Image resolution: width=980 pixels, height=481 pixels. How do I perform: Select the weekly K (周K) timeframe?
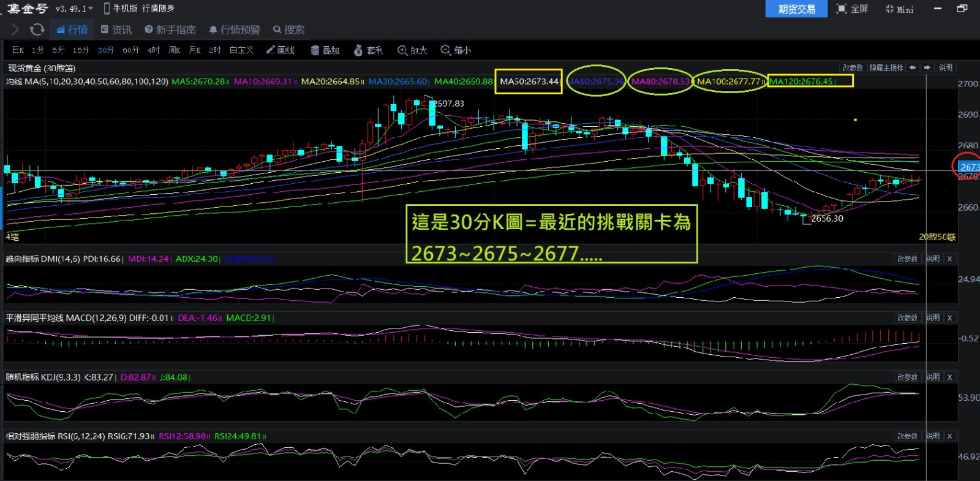pyautogui.click(x=175, y=50)
